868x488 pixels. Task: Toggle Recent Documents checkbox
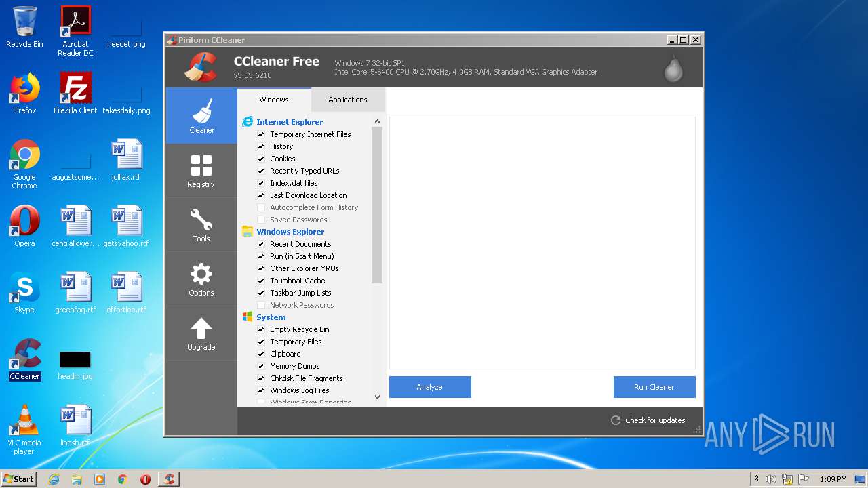(x=261, y=244)
